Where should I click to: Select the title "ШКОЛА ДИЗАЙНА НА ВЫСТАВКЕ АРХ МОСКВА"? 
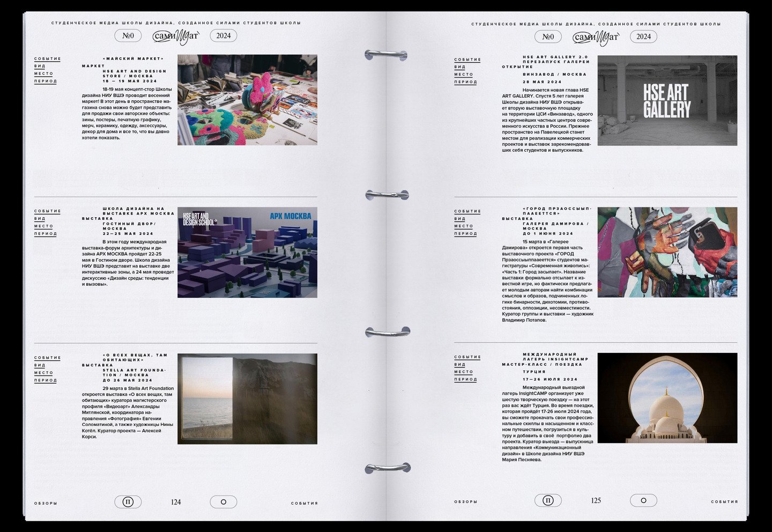pos(138,211)
